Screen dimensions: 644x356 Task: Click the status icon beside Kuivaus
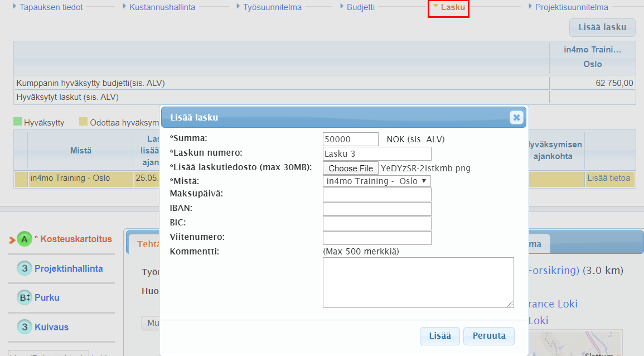(x=24, y=328)
